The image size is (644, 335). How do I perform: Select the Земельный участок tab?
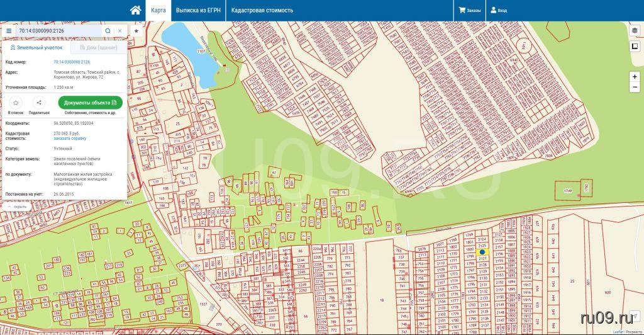tap(36, 47)
